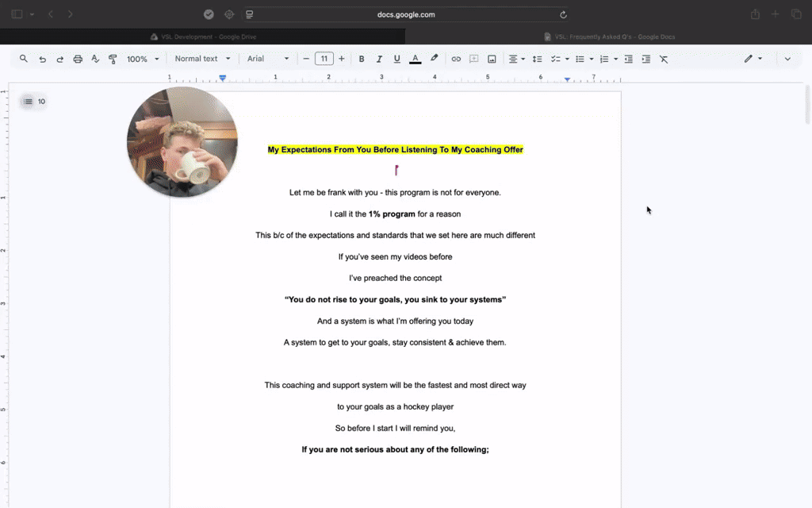Toggle italic formatting

click(379, 59)
